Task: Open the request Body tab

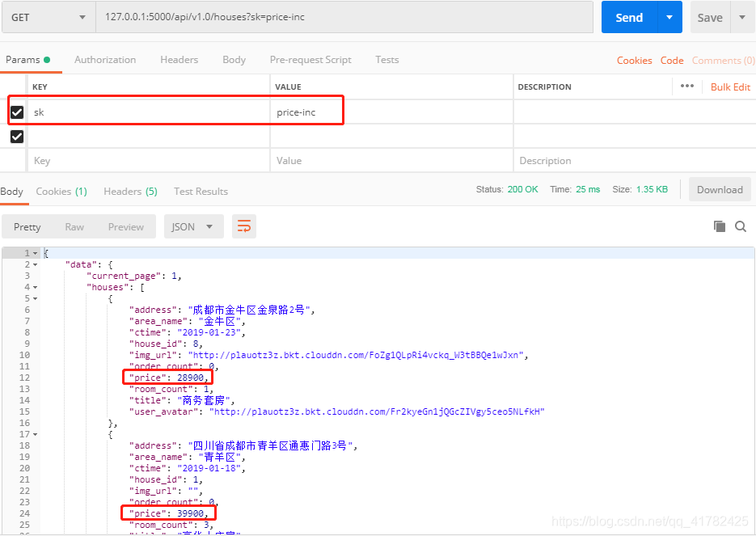Action: click(234, 60)
